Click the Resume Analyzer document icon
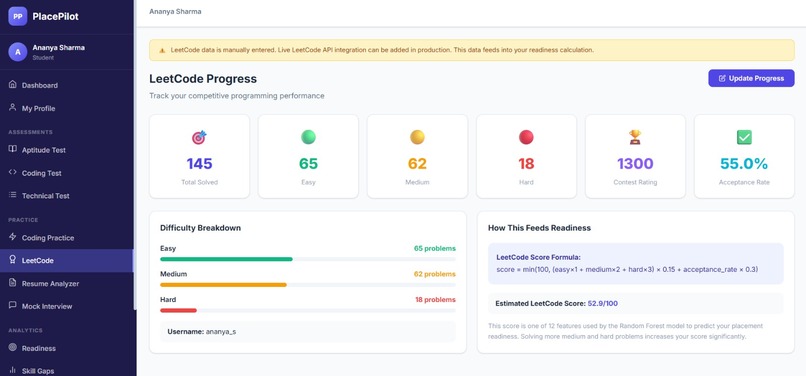806x376 pixels. 13,283
